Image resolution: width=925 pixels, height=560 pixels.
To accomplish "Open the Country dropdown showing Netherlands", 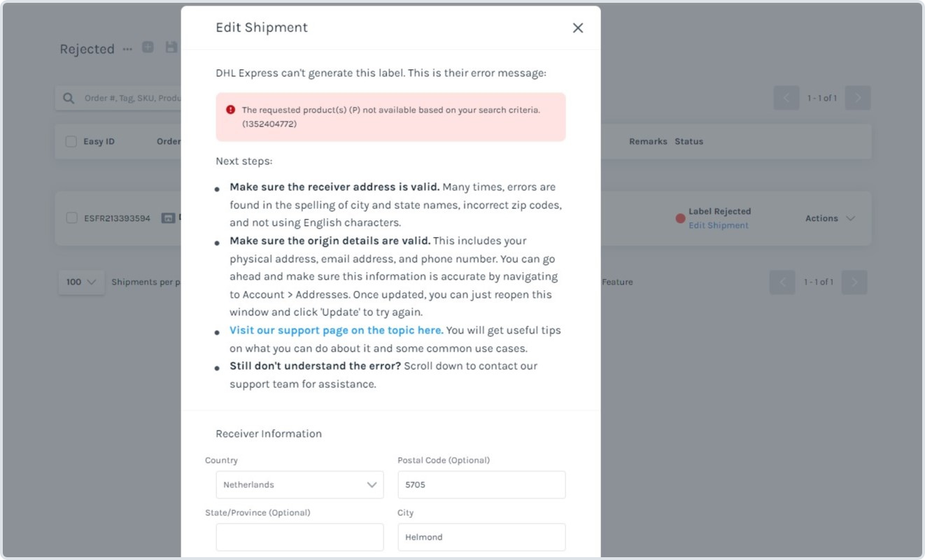I will pyautogui.click(x=299, y=484).
